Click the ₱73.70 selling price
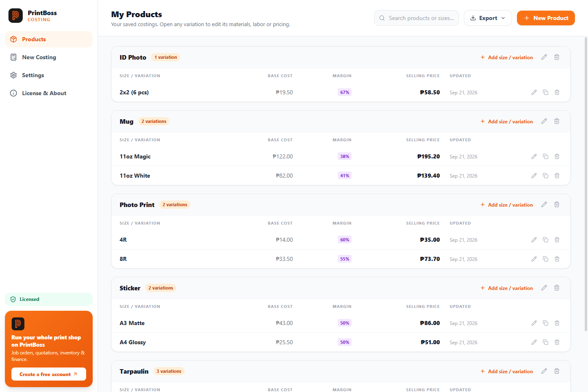Image resolution: width=588 pixels, height=392 pixels. [x=430, y=259]
